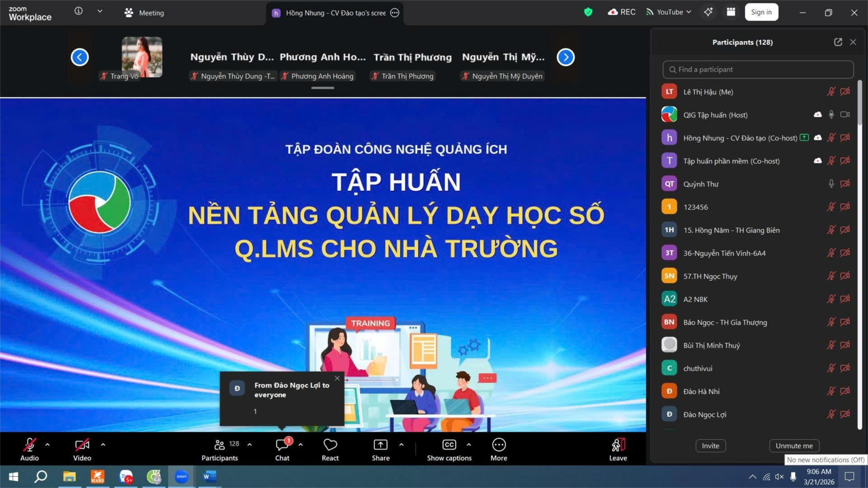Screen dimensions: 868x488
Task: Expand the Audio options arrow
Action: [47, 445]
